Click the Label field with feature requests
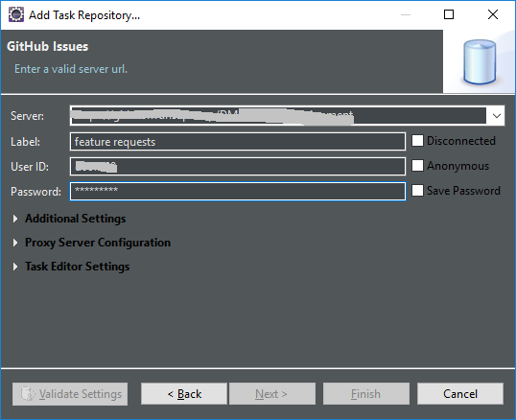The height and width of the screenshot is (420, 516). click(x=238, y=141)
